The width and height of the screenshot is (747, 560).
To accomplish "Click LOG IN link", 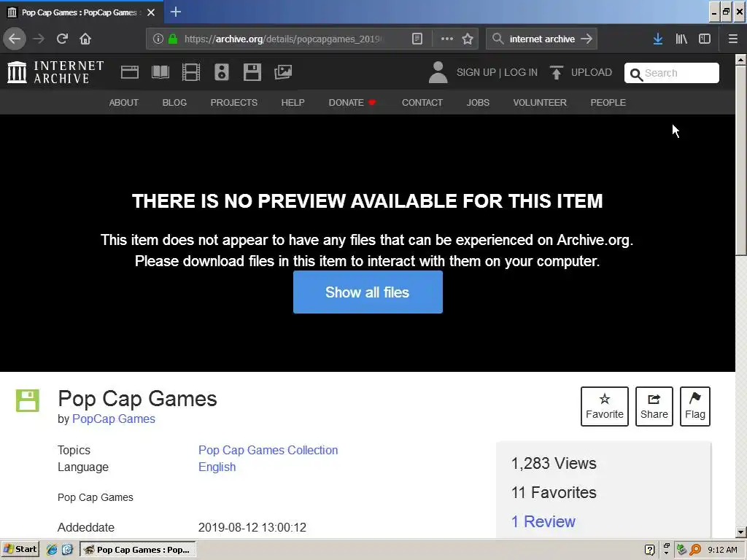I will pyautogui.click(x=521, y=72).
